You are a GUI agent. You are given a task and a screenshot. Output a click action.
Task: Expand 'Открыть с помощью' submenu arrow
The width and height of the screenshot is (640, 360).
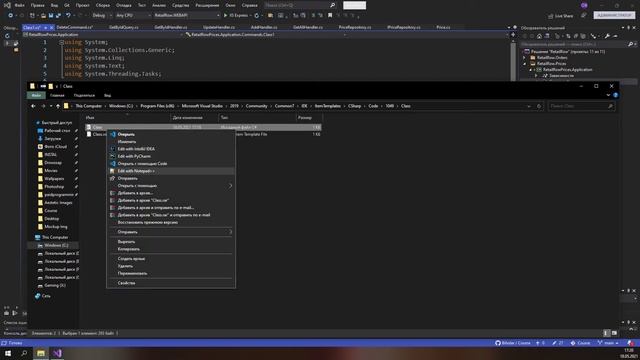point(230,186)
